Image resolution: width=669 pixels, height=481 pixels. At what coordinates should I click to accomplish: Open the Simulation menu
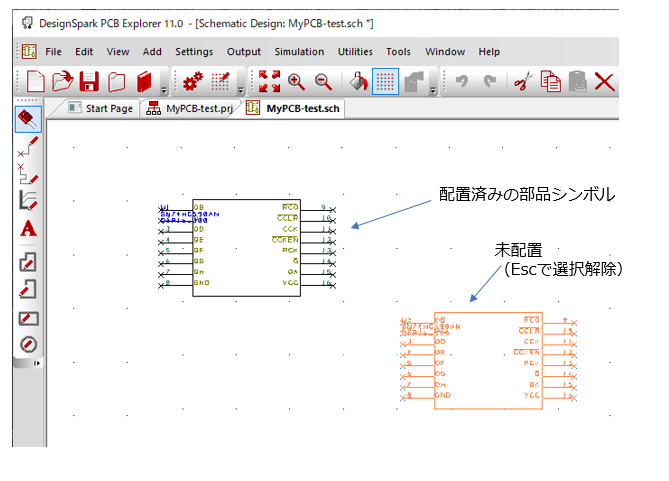coord(299,51)
